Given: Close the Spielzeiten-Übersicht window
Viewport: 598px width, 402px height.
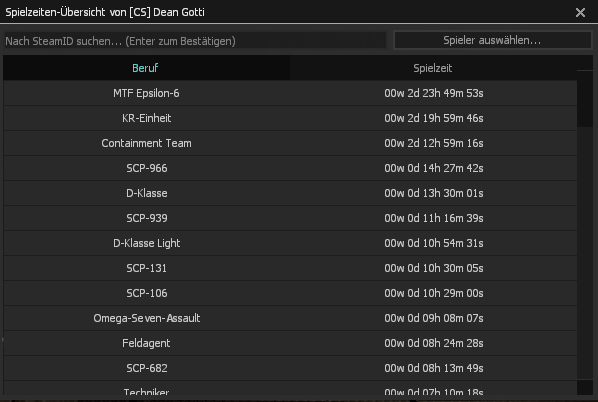Looking at the screenshot, I should pos(580,13).
